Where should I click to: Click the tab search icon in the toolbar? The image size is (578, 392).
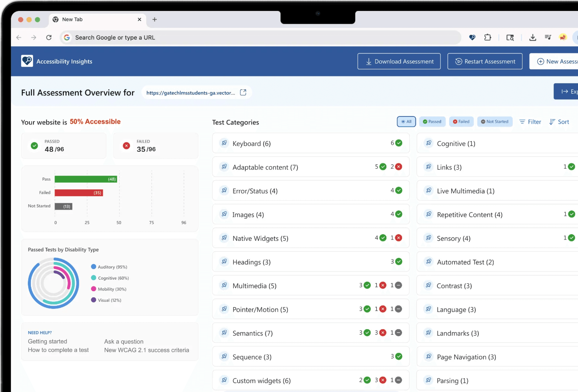[x=510, y=37]
